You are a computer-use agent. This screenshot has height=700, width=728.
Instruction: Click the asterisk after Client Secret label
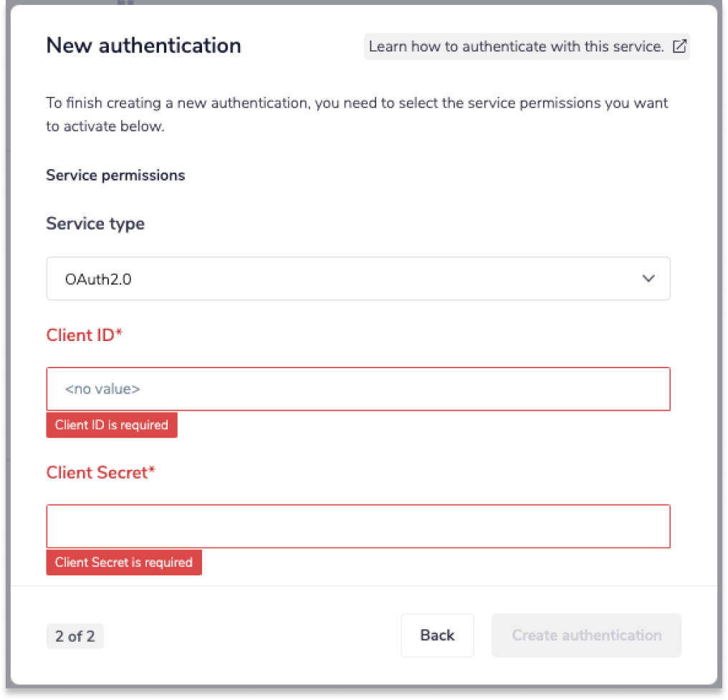(x=151, y=471)
